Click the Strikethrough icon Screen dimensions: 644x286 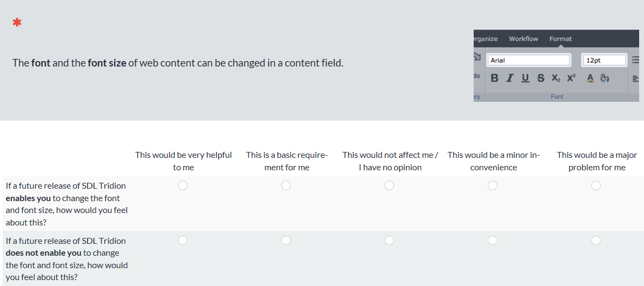tap(541, 78)
